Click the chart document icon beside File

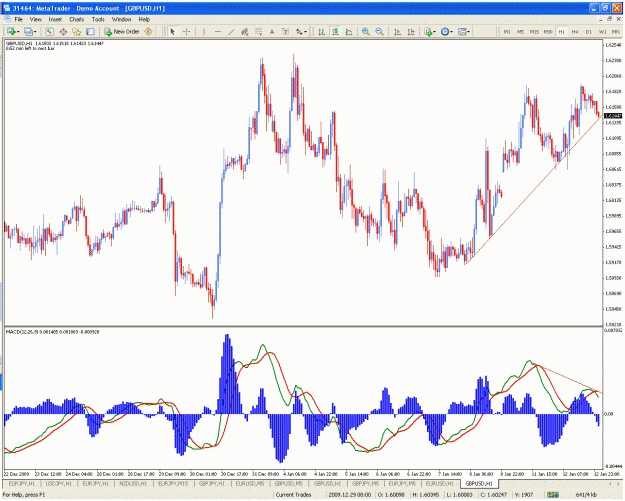pyautogui.click(x=7, y=19)
